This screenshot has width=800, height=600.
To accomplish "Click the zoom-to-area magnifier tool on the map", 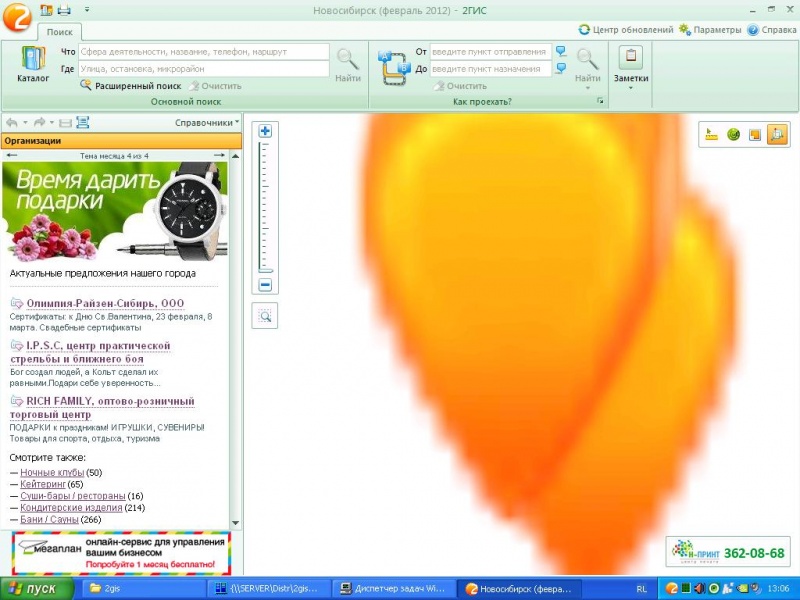I will pos(265,316).
